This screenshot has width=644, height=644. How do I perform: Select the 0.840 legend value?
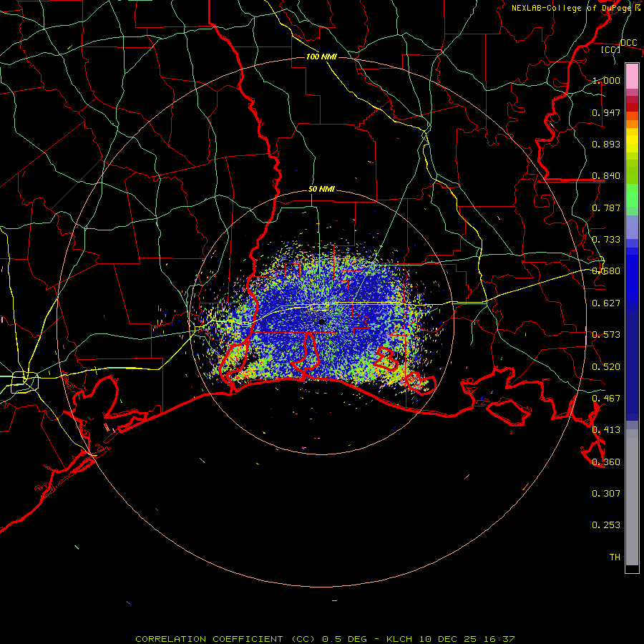point(606,176)
